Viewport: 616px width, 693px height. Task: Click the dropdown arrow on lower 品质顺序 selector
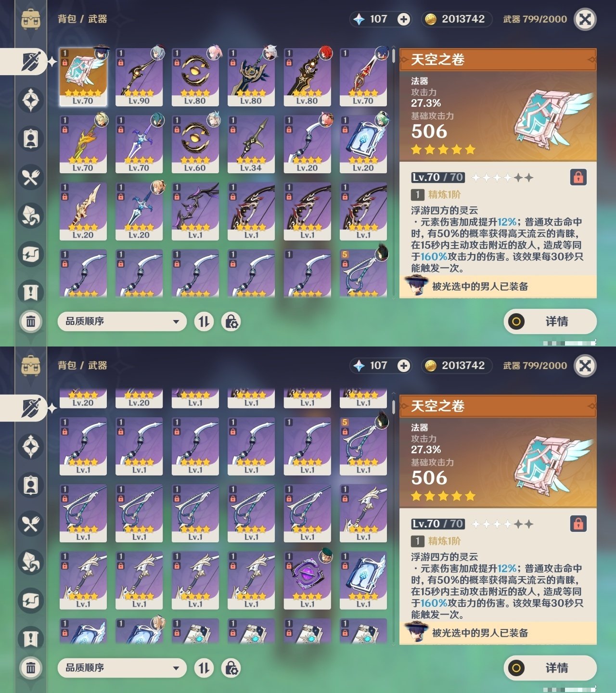coord(176,668)
